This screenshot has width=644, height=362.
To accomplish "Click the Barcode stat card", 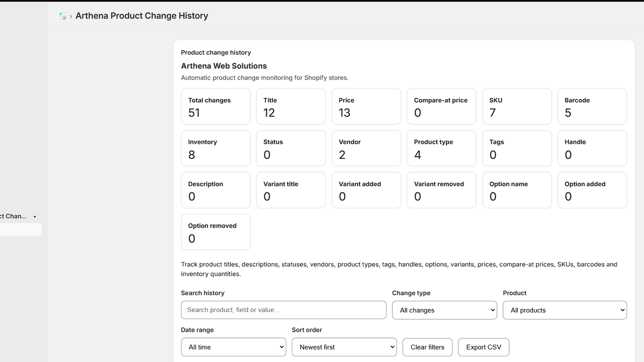I will [592, 107].
